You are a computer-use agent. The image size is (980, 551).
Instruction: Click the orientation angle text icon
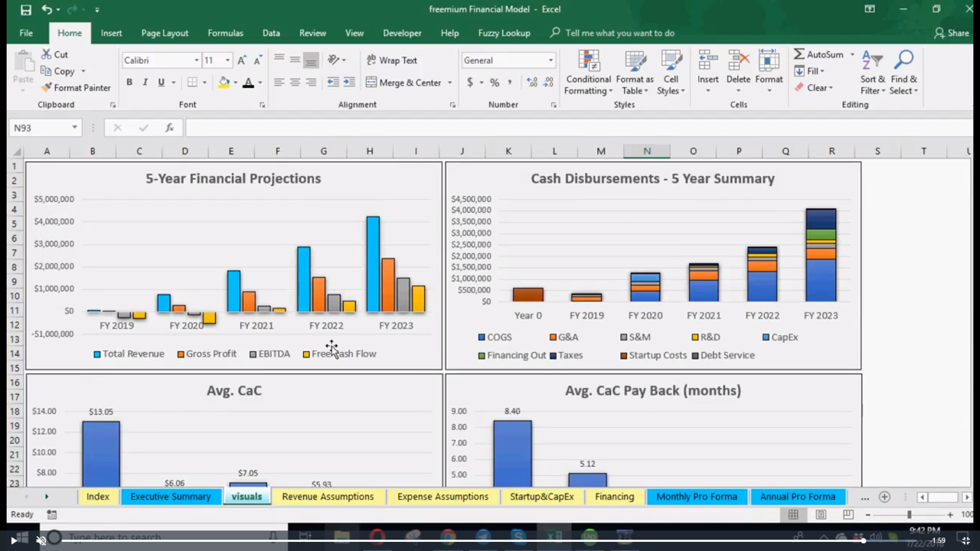[x=333, y=60]
